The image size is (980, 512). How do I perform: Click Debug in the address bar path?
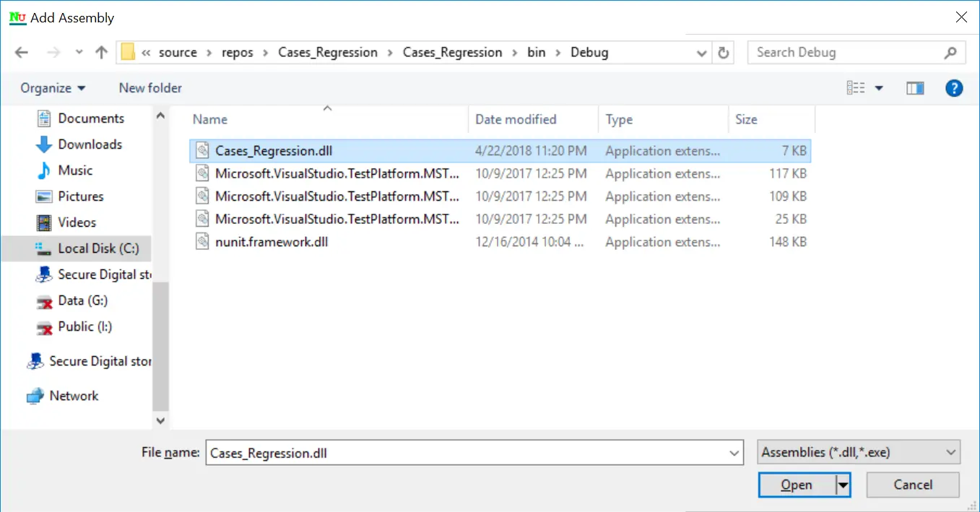(x=589, y=52)
